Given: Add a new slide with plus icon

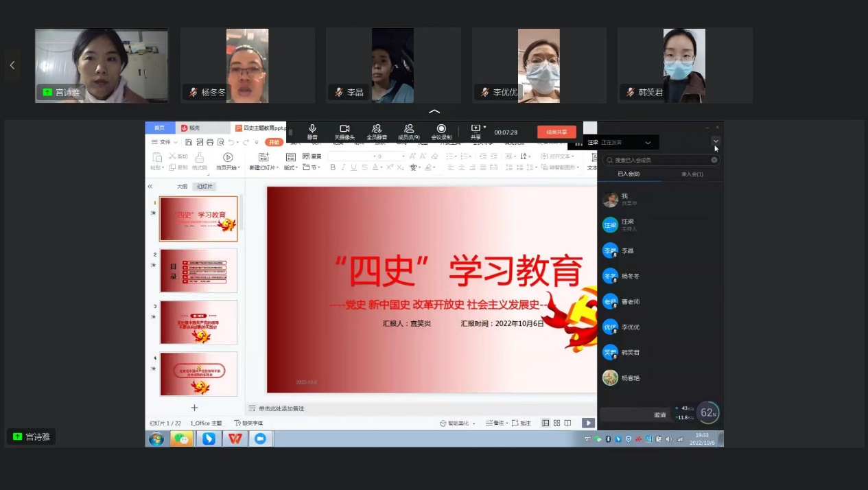Looking at the screenshot, I should pyautogui.click(x=194, y=408).
